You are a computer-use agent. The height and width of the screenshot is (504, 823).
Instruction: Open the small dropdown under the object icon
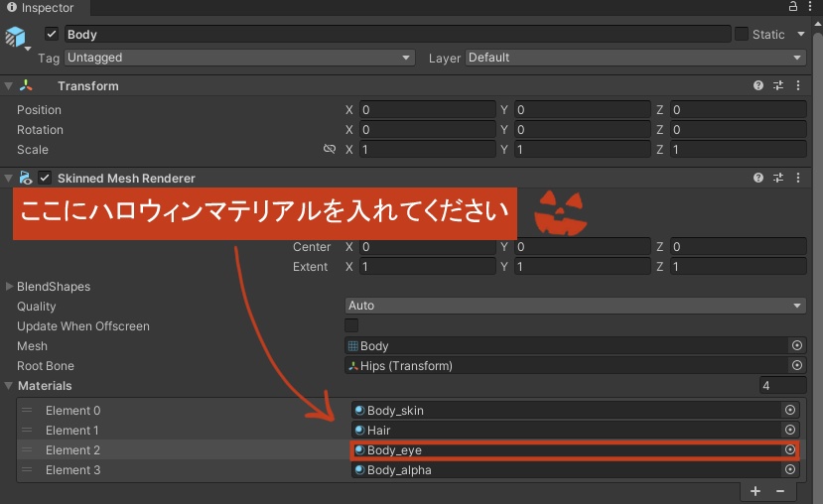tap(28, 49)
